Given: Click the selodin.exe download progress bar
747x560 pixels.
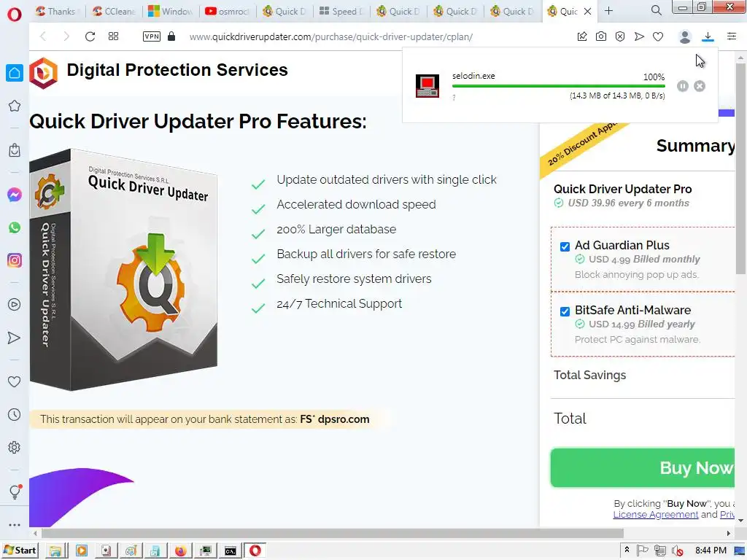Looking at the screenshot, I should point(558,86).
